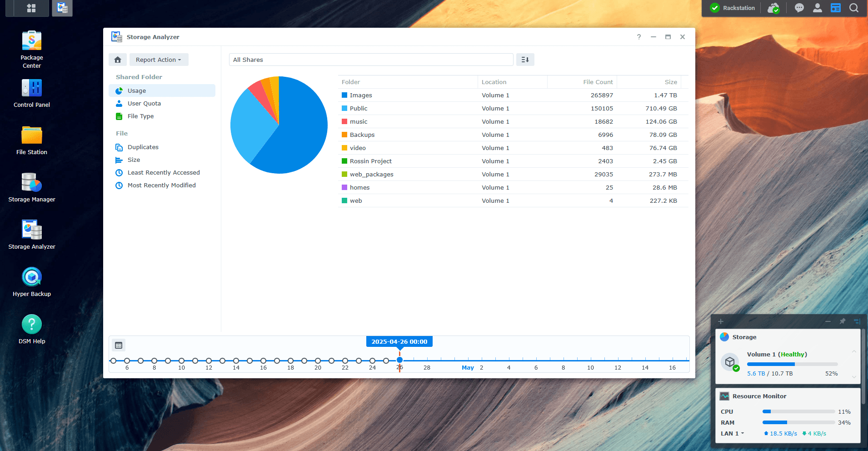
Task: Open the Duplicates file report
Action: tap(143, 147)
